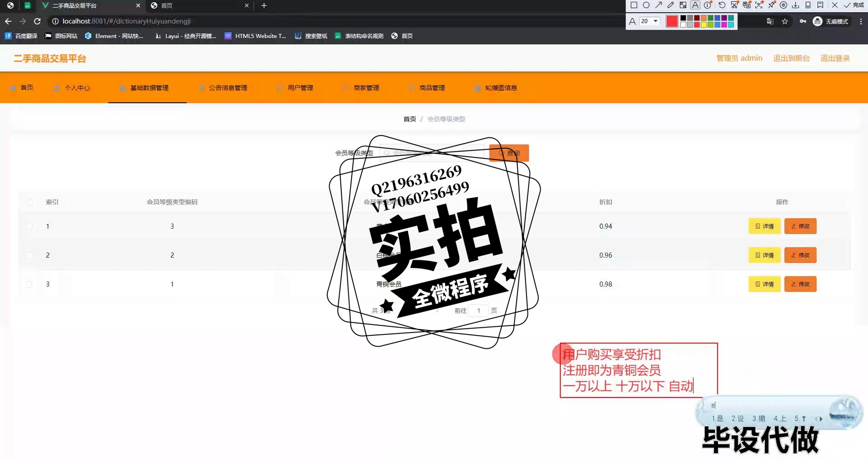Open the font size 20 dropdown
The width and height of the screenshot is (868, 460).
pyautogui.click(x=650, y=21)
